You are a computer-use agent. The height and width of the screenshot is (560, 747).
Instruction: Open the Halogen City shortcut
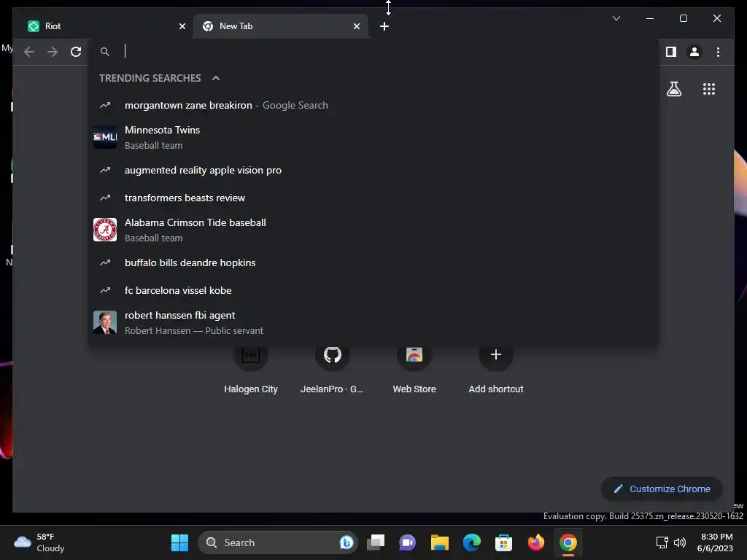[251, 369]
